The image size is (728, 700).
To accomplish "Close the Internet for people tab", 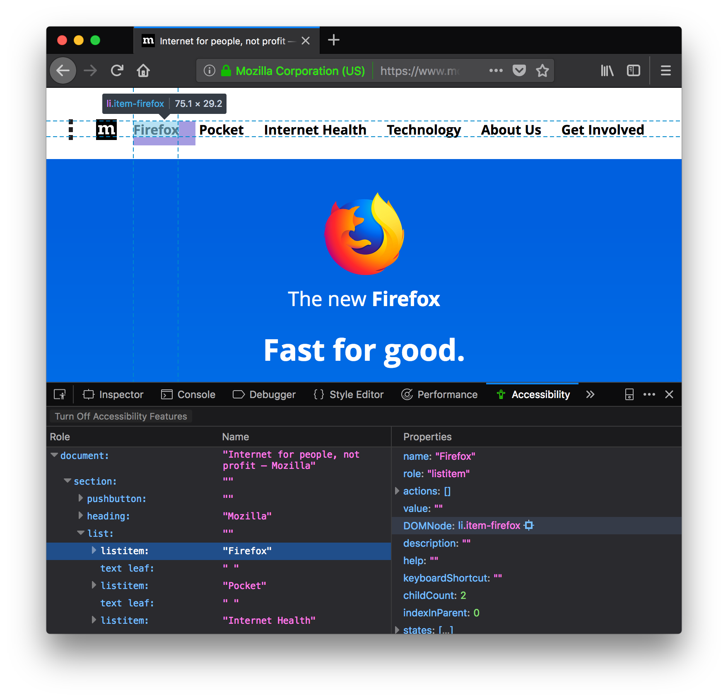I will click(306, 41).
